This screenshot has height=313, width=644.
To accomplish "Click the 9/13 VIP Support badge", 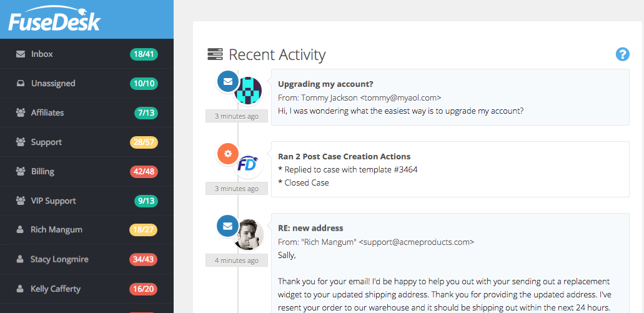I will 146,201.
